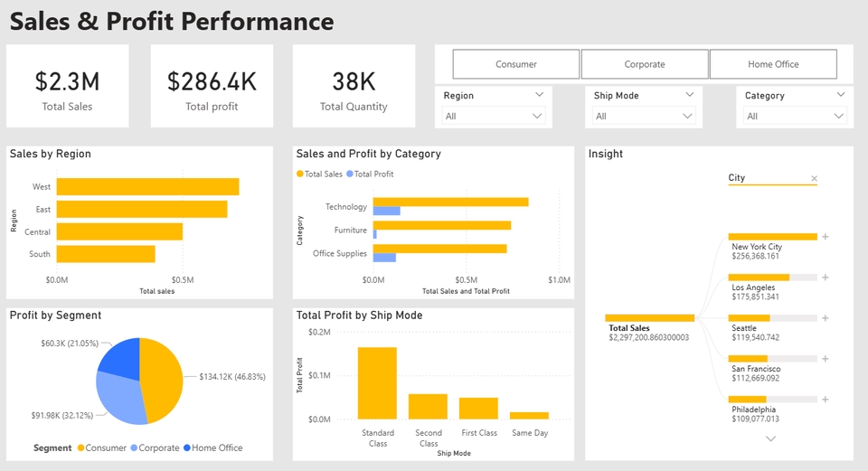Image resolution: width=868 pixels, height=471 pixels.
Task: Remove the City level with X icon
Action: coord(814,179)
